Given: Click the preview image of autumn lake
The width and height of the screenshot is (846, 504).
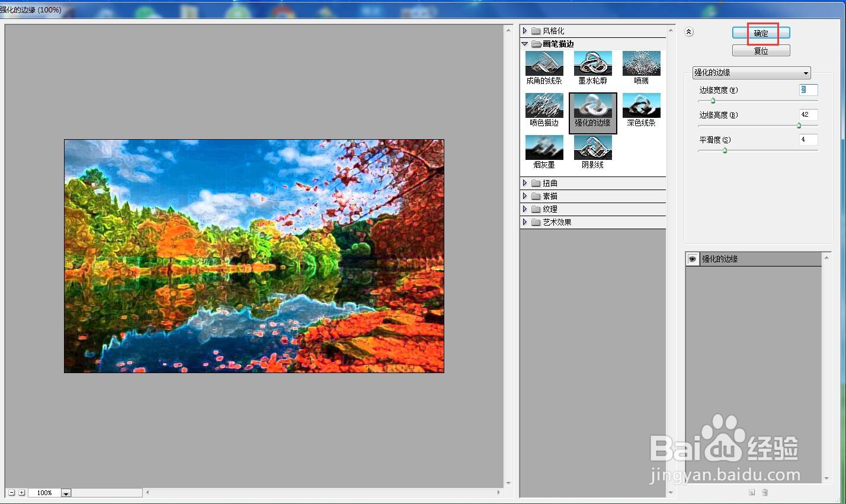Looking at the screenshot, I should click(x=254, y=256).
